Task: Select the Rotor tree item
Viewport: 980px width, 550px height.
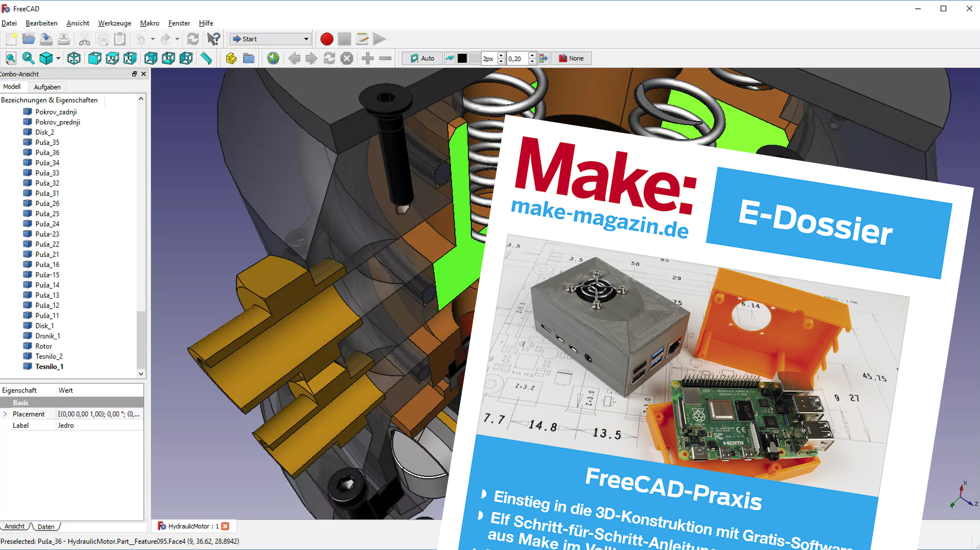Action: click(x=44, y=346)
